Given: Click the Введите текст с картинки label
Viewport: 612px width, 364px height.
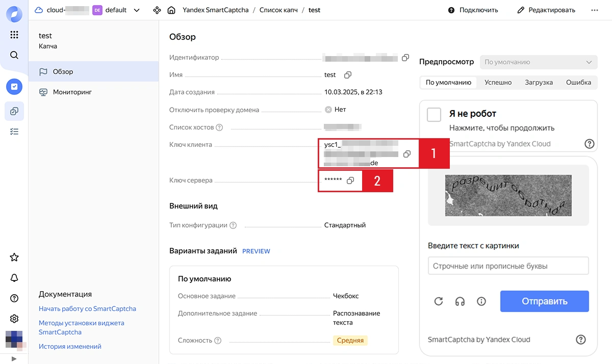Looking at the screenshot, I should tap(473, 246).
